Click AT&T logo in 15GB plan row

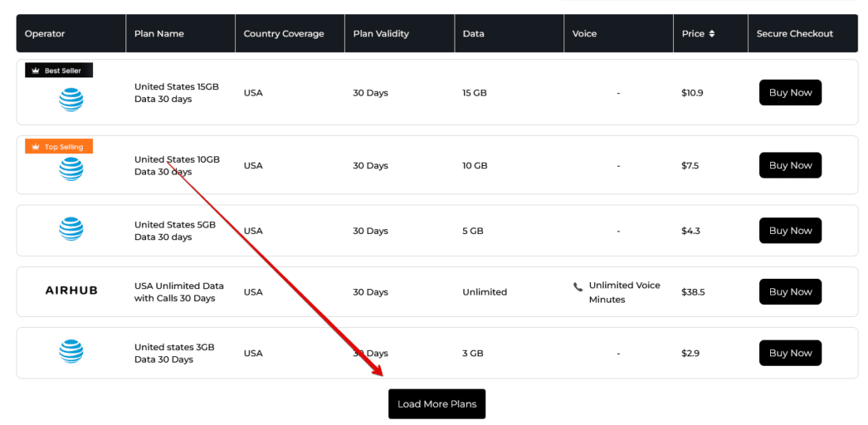pyautogui.click(x=71, y=100)
